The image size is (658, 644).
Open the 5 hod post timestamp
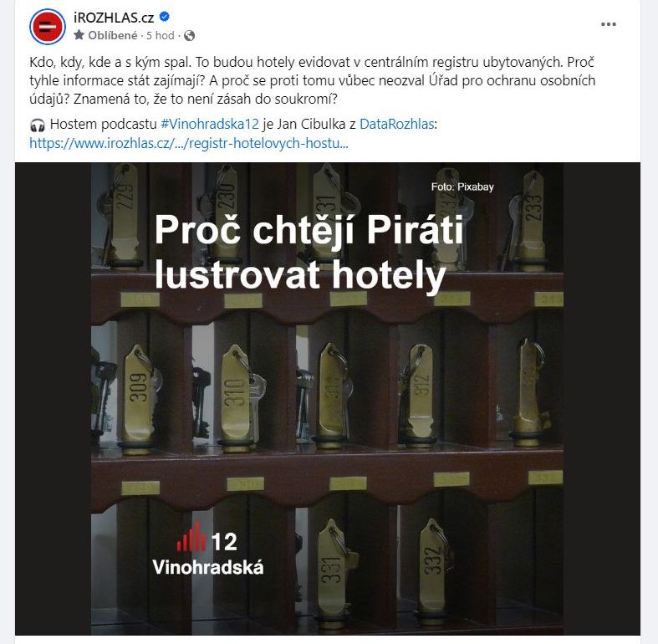160,36
